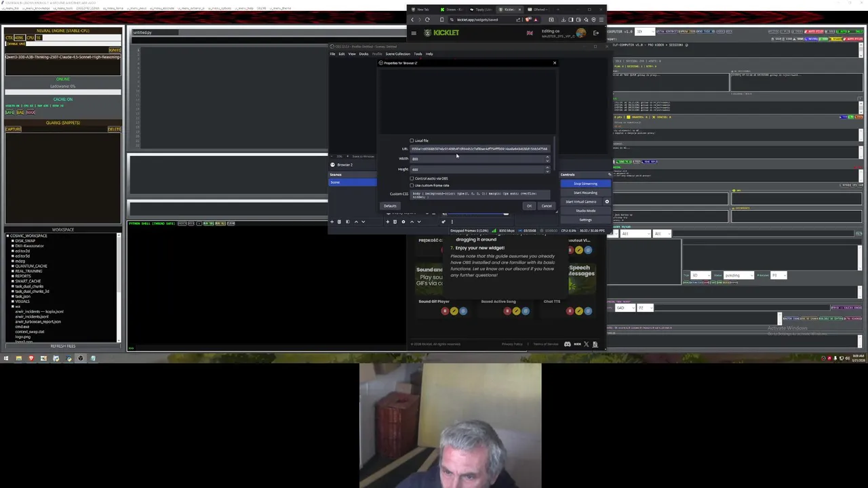
Task: Open Discord icon in Kicklet footer
Action: coord(568,344)
